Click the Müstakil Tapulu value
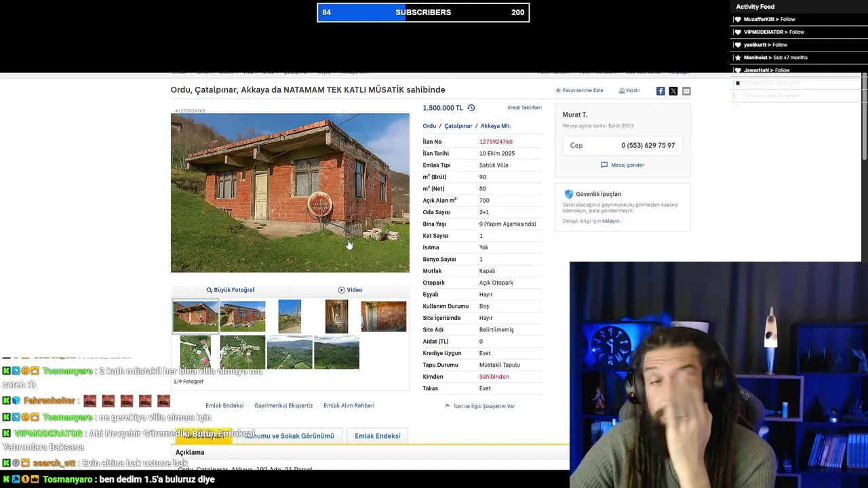868x488 pixels. coord(500,365)
